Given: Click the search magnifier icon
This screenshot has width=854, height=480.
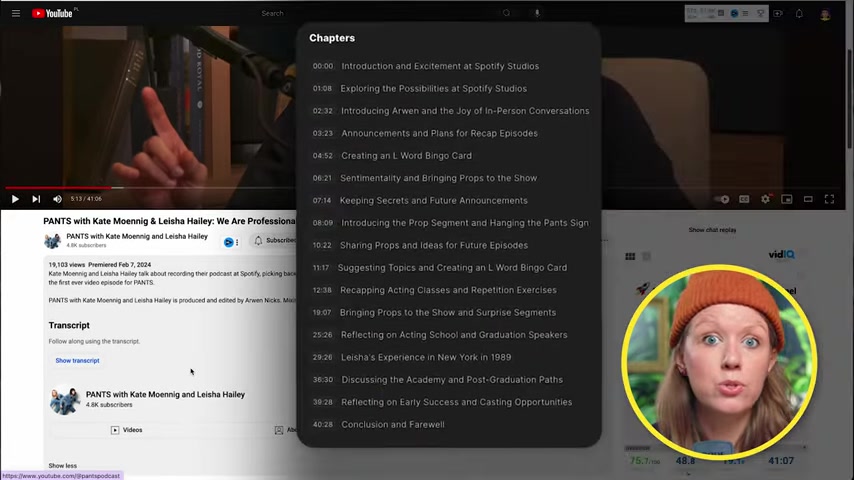Looking at the screenshot, I should (x=507, y=13).
